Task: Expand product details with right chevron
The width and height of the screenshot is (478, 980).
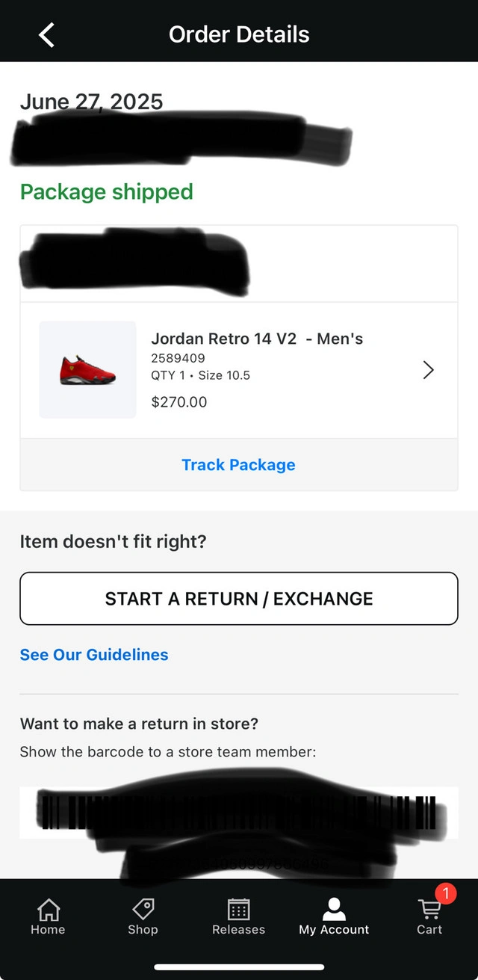Action: (x=428, y=370)
